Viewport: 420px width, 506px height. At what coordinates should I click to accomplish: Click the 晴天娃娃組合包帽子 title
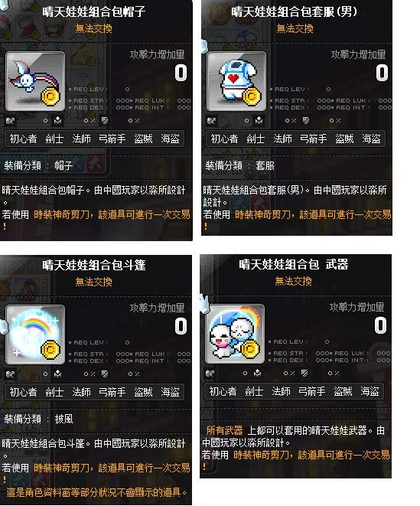(x=94, y=12)
